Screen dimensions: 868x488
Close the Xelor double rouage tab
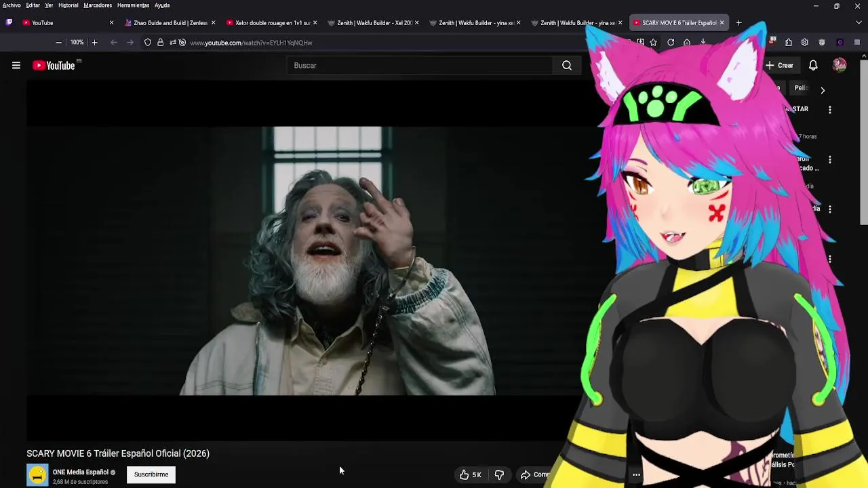[315, 23]
